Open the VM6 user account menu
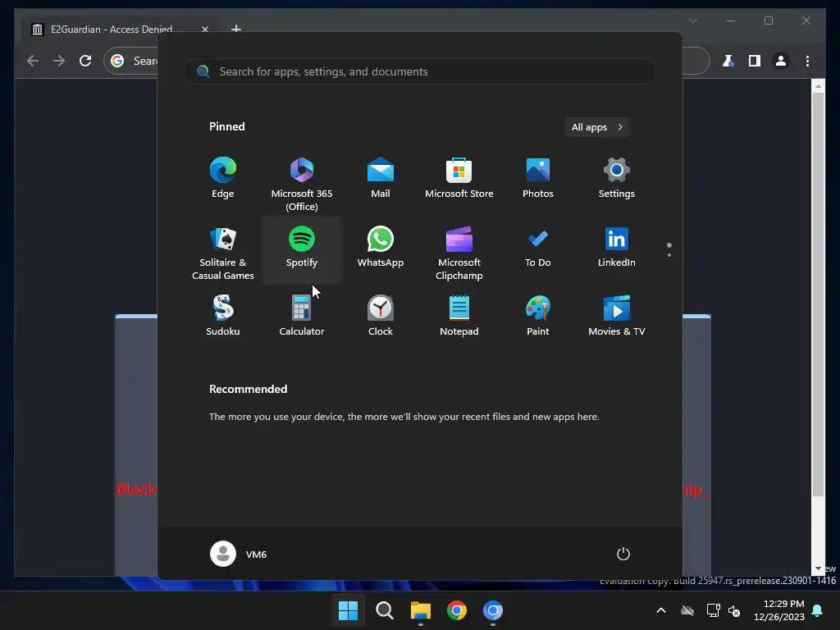The image size is (840, 630). pyautogui.click(x=239, y=554)
